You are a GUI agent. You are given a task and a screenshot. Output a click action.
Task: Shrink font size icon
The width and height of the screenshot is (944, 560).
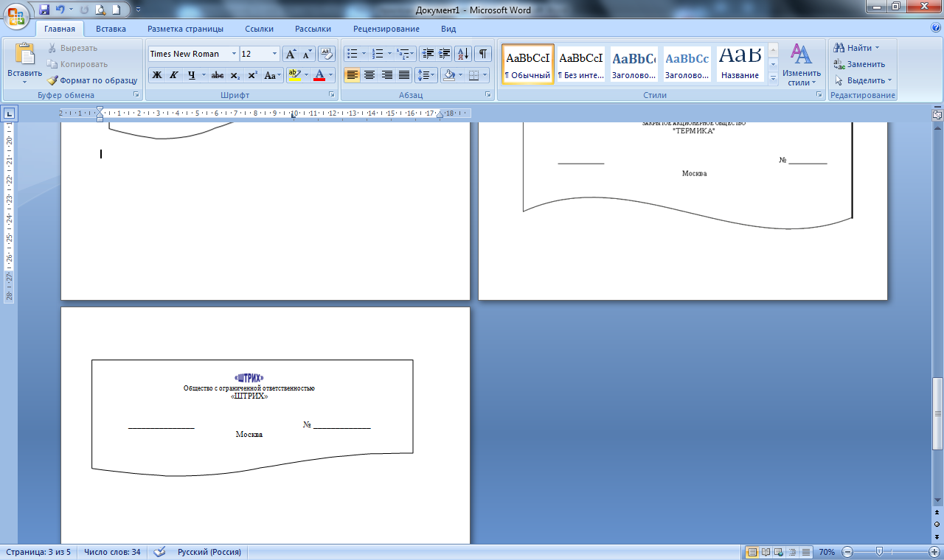(307, 54)
